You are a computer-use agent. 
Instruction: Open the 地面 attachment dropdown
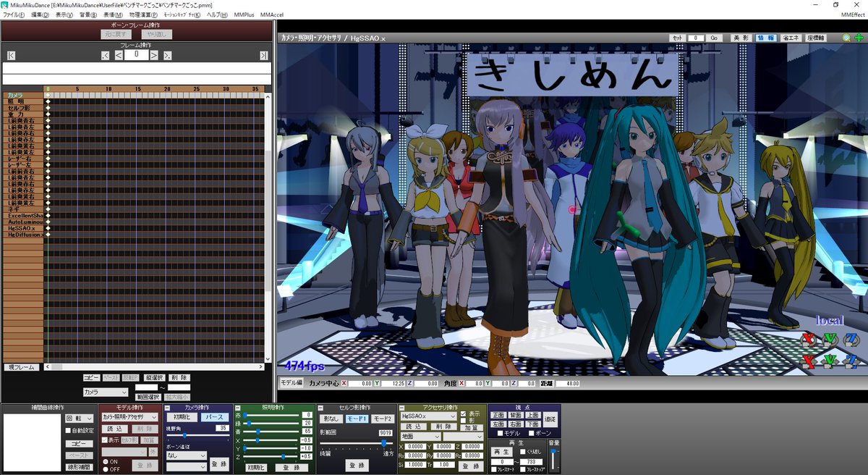(x=420, y=437)
